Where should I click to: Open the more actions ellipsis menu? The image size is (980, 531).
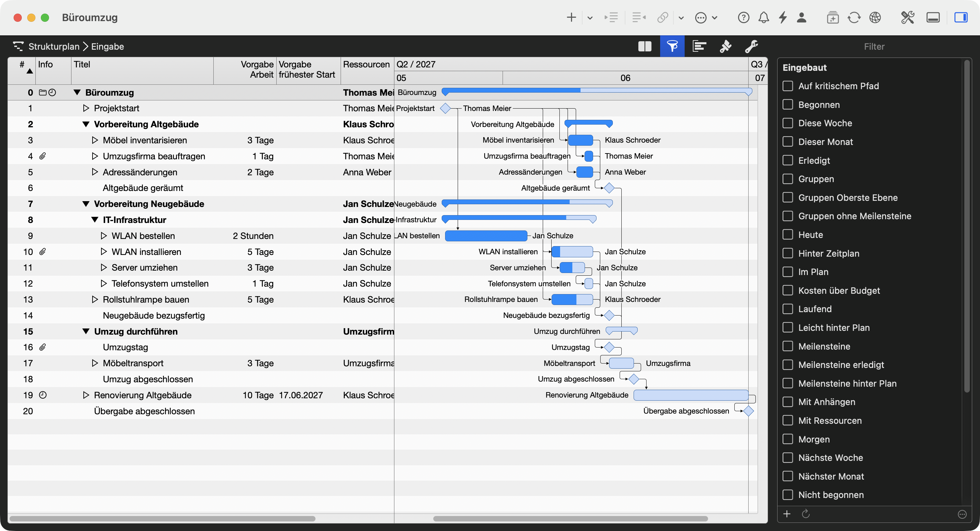click(x=700, y=18)
